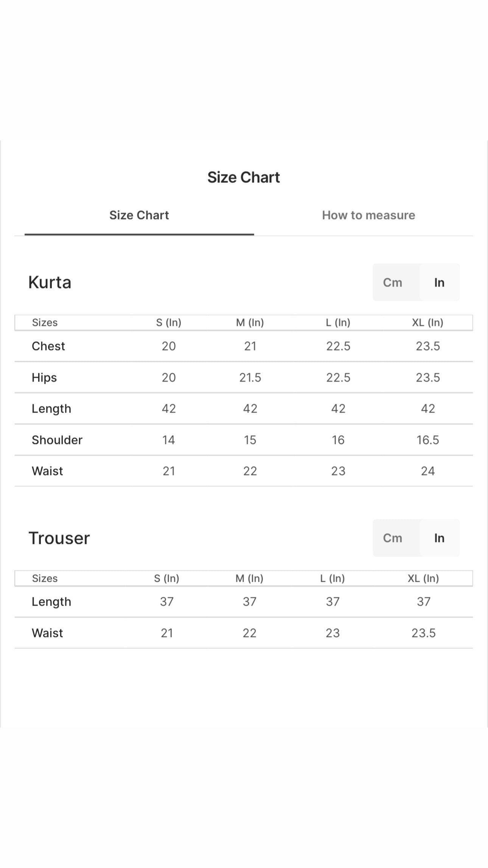This screenshot has height=868, width=488.
Task: Select the Kurta Chest row label
Action: tap(48, 346)
